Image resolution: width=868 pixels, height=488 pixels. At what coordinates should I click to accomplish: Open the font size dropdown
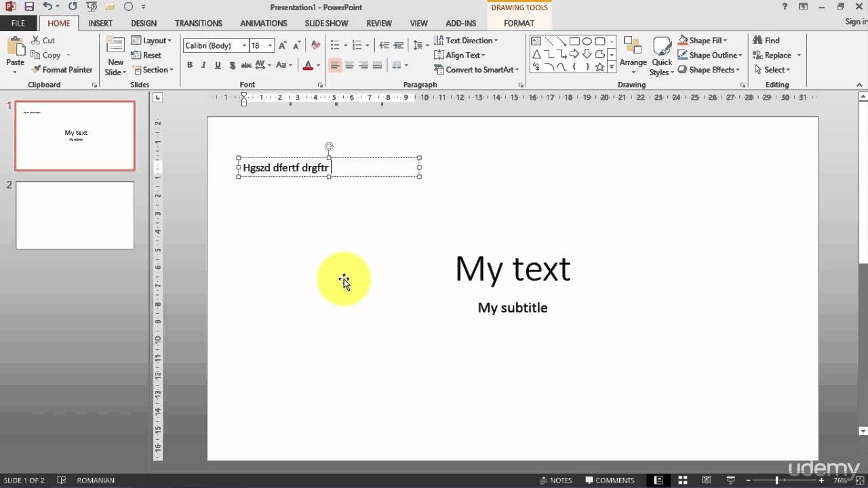pos(269,45)
